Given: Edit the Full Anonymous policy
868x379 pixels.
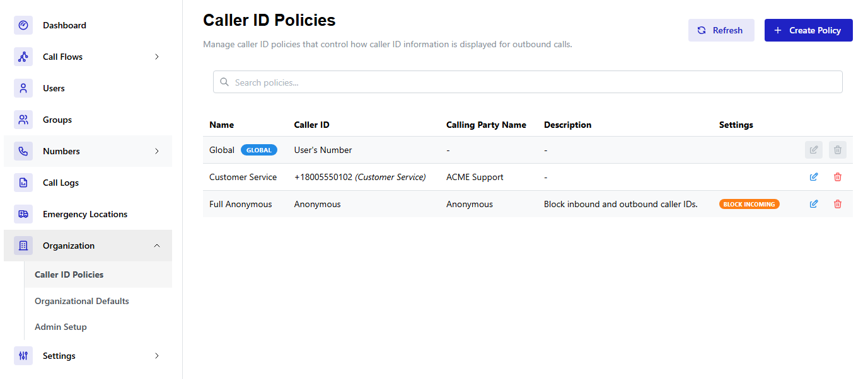Looking at the screenshot, I should [x=814, y=204].
